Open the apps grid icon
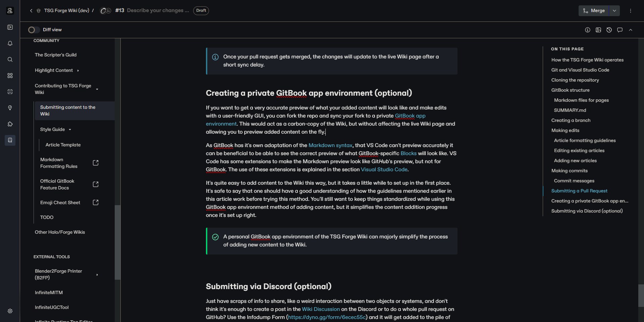Image resolution: width=644 pixels, height=322 pixels. click(x=10, y=76)
